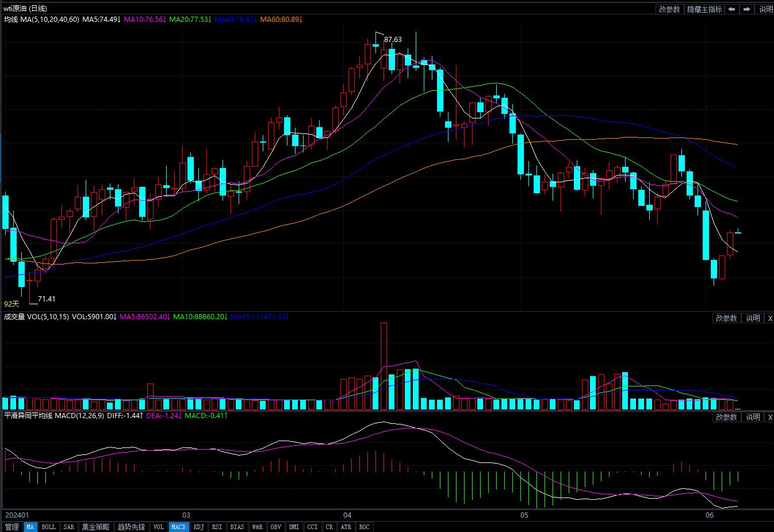Close the volume panel with its X
774x532 pixels.
[x=770, y=318]
